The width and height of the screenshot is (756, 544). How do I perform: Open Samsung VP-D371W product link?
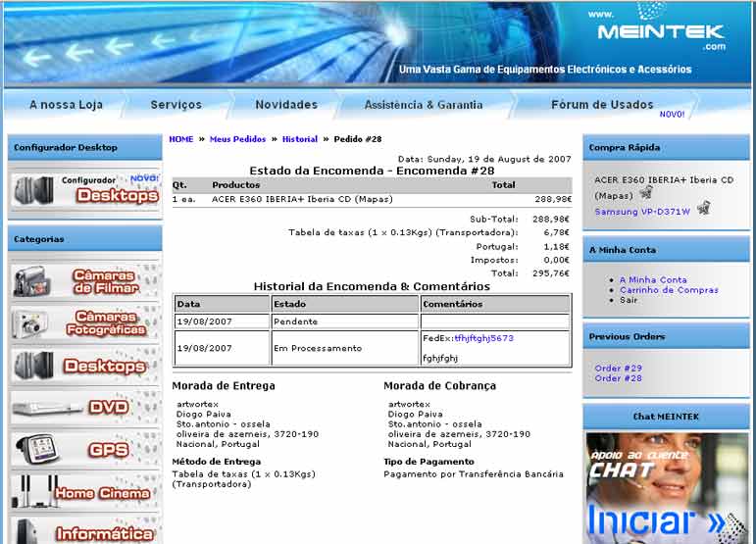(642, 212)
